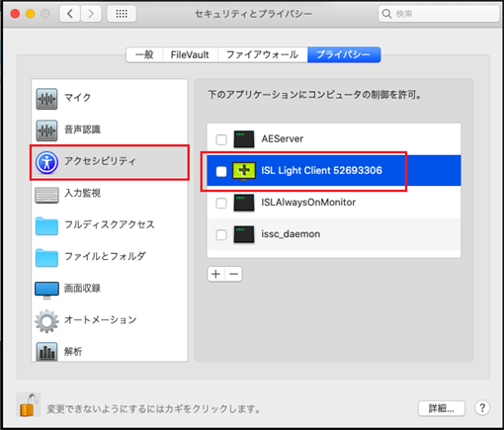Select the オートメーション gear icon
Image resolution: width=504 pixels, height=430 pixels.
[46, 321]
